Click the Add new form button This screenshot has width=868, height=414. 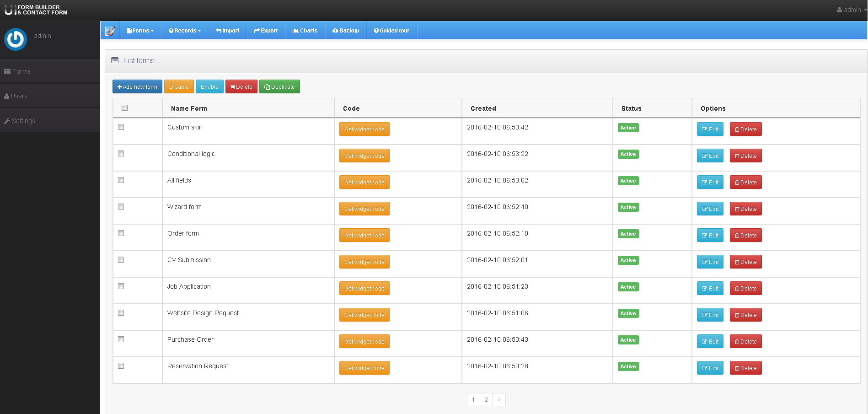tap(137, 87)
